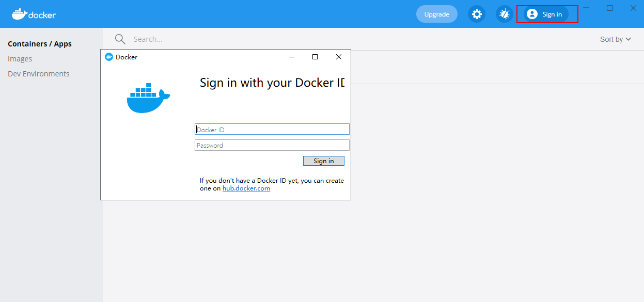Click the search magnifier icon
Image resolution: width=644 pixels, height=302 pixels.
coord(120,39)
